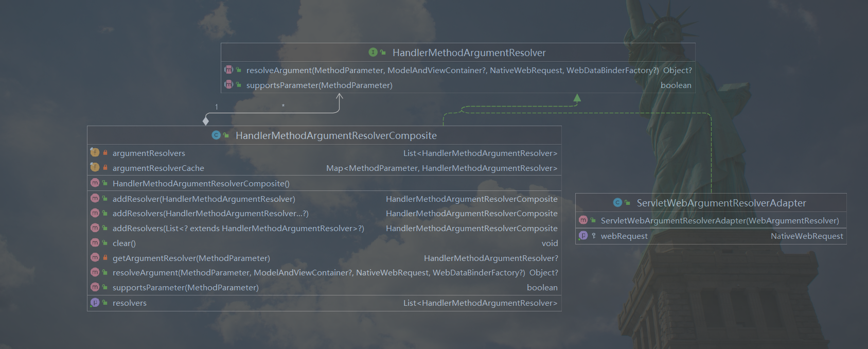Click the class icon beside ServletWebArgumentResolverAdapter title
The height and width of the screenshot is (349, 868).
tap(617, 203)
